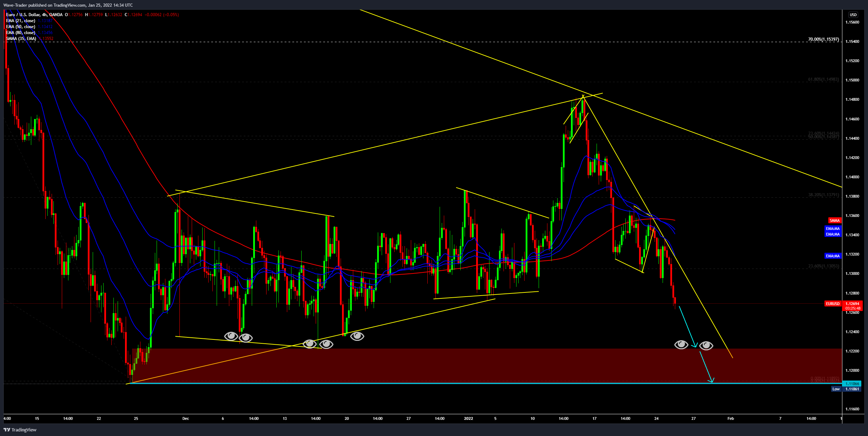Click the single eye icon below the Dec 20 low
The width and height of the screenshot is (868, 436).
(x=357, y=336)
